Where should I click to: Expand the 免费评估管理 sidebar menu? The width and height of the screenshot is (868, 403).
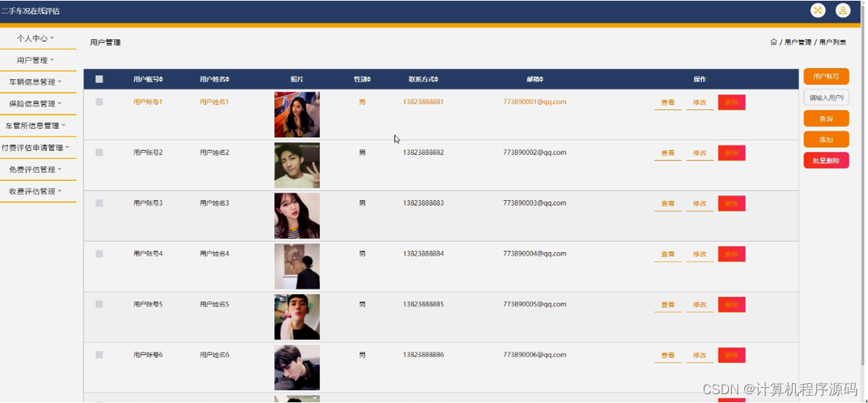[x=35, y=169]
